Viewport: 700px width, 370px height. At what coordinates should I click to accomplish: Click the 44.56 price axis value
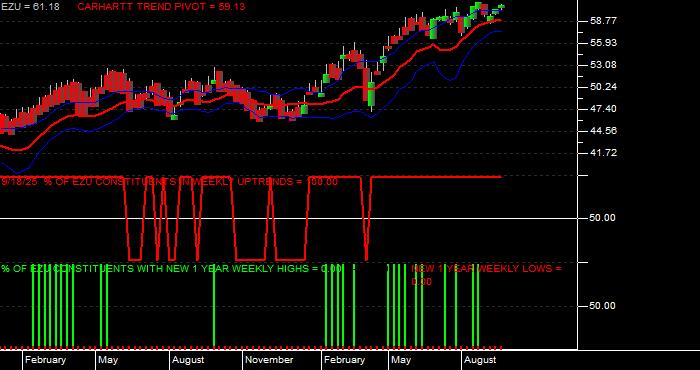(x=603, y=131)
